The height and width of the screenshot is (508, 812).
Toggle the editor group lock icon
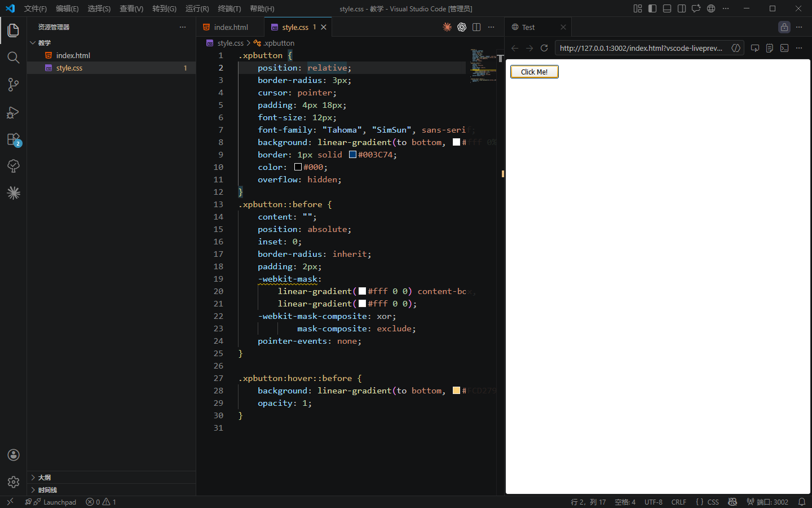784,27
